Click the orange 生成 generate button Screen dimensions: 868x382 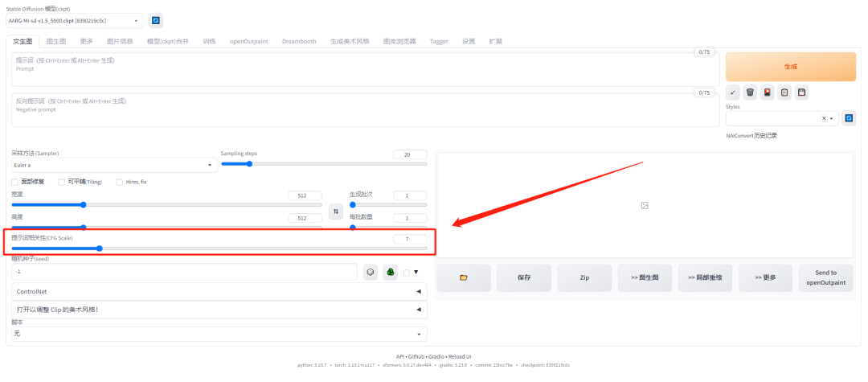[x=790, y=67]
